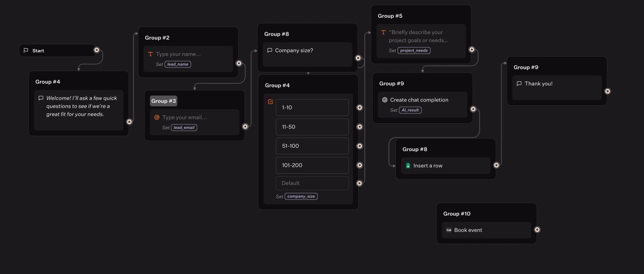This screenshot has height=274, width=644.
Task: Click the Cal icon beside Book event
Action: point(449,230)
